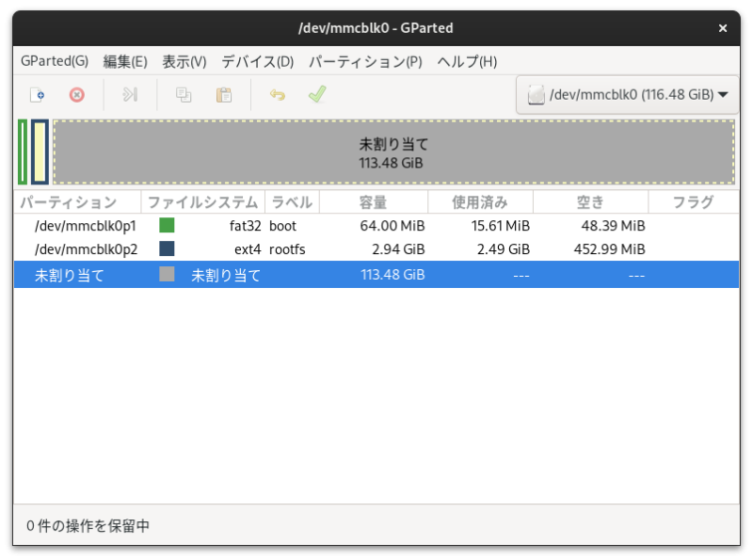Click the 0 件の操作を保留中 status bar text
The width and height of the screenshot is (753, 560).
tap(88, 526)
